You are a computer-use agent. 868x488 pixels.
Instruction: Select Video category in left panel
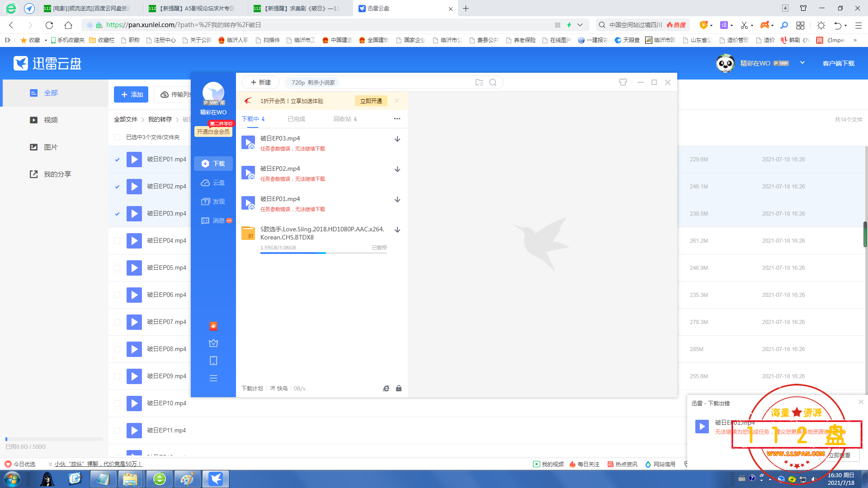(55, 120)
